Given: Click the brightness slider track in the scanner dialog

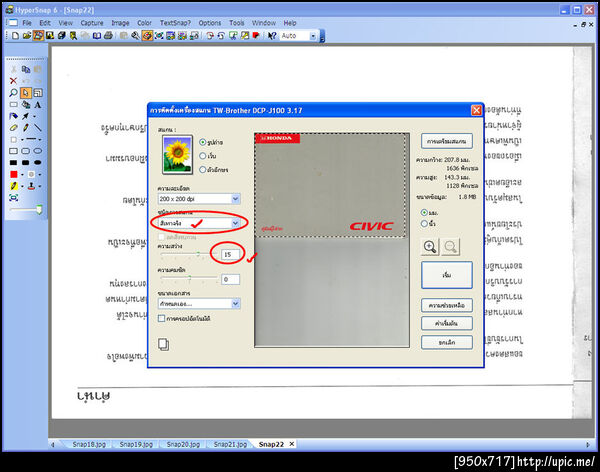Looking at the screenshot, I should point(188,254).
